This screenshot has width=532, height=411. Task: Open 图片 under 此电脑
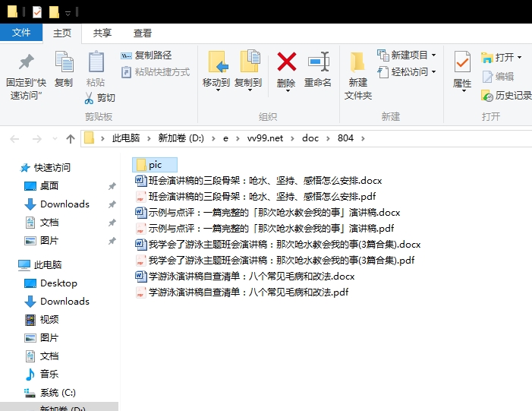[x=42, y=338]
